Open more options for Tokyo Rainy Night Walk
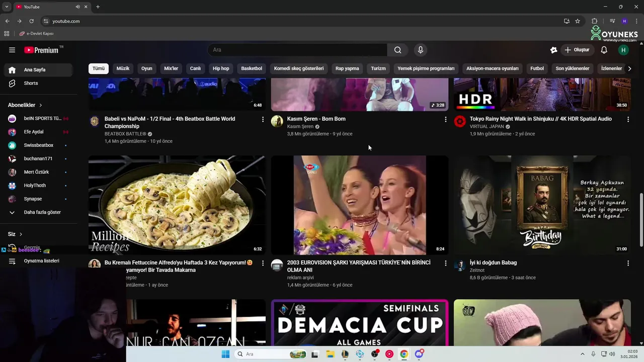 click(628, 119)
